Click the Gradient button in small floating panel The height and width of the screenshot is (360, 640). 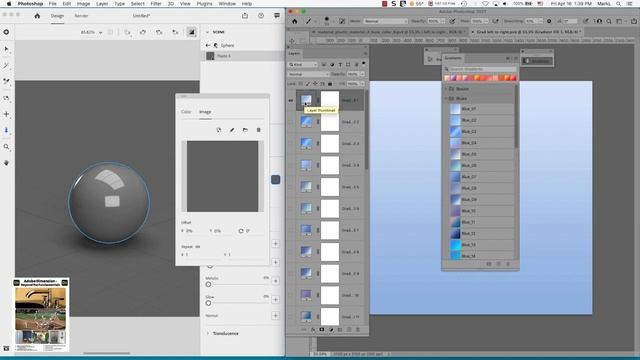(538, 61)
